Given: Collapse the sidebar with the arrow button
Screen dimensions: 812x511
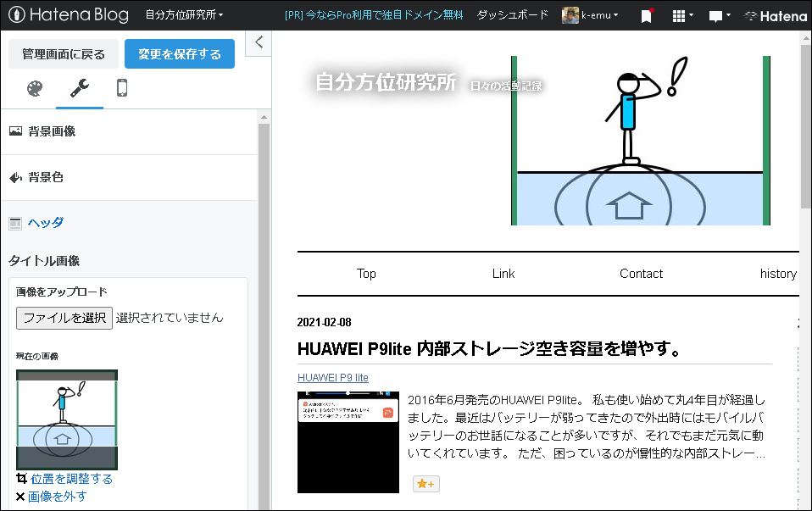Looking at the screenshot, I should (x=259, y=42).
